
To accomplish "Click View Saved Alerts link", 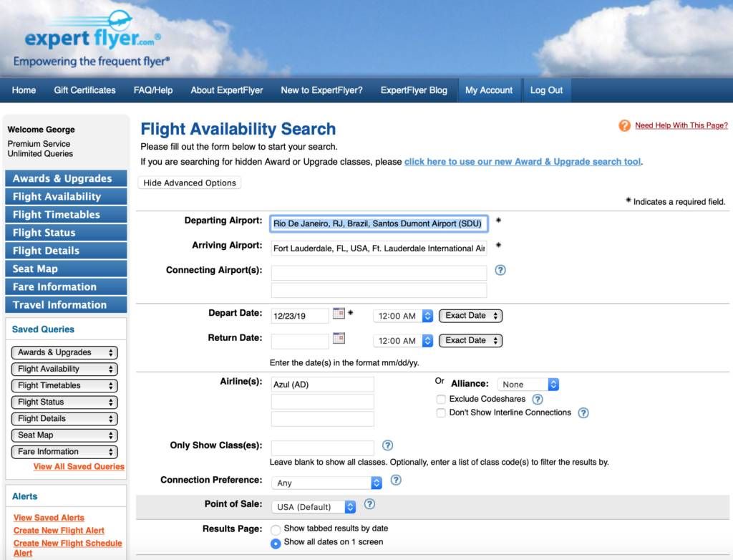I will pos(49,518).
